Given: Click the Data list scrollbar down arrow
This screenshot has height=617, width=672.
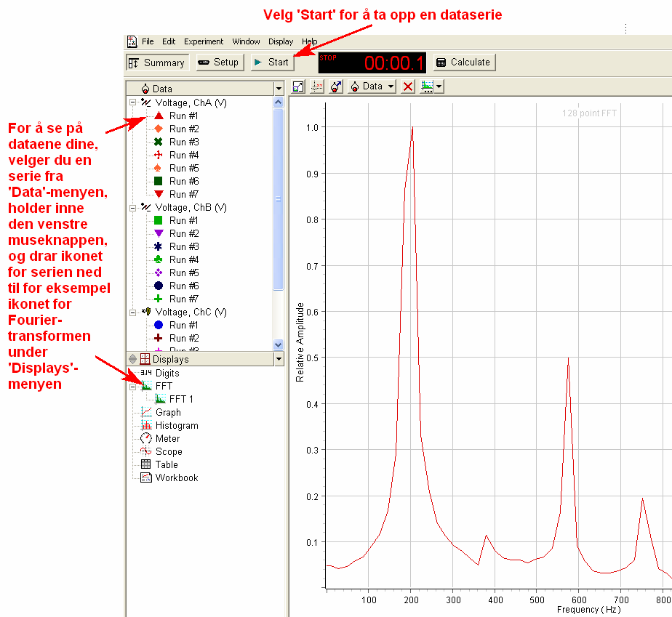Looking at the screenshot, I should click(x=278, y=344).
